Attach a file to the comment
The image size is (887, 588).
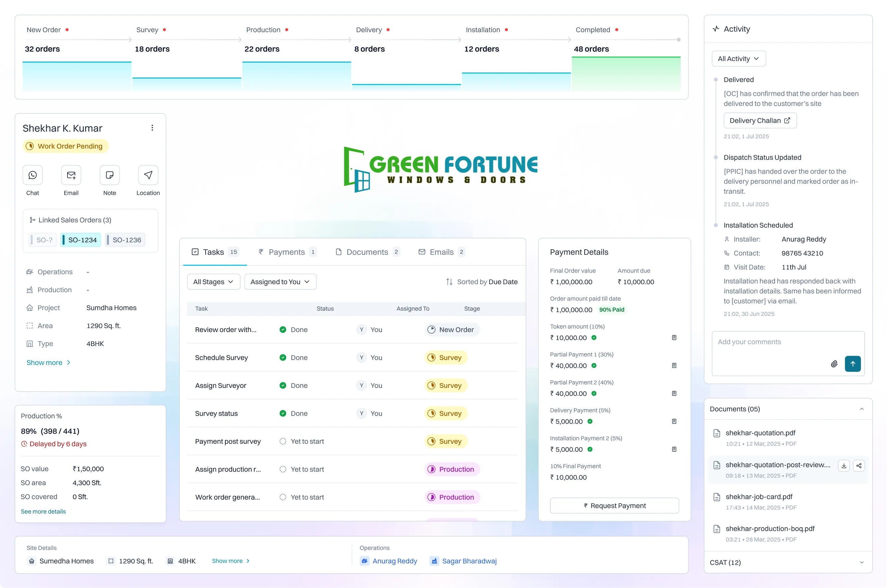[834, 364]
